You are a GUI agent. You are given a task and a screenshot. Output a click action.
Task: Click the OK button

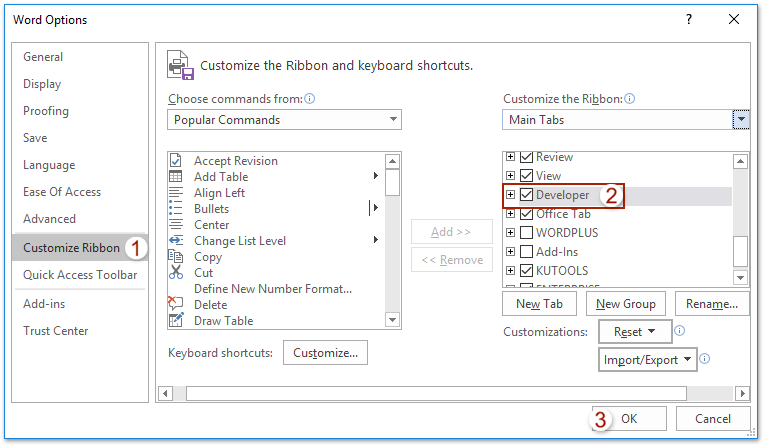pos(629,419)
